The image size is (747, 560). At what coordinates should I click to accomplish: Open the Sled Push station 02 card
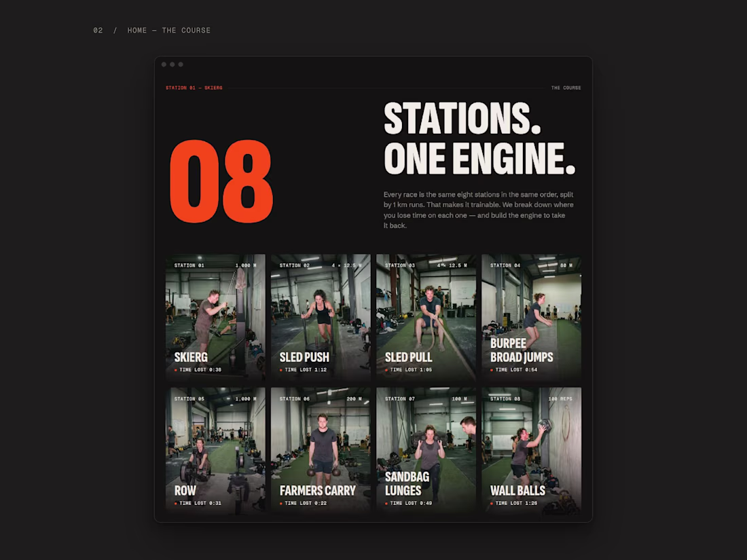pyautogui.click(x=321, y=317)
